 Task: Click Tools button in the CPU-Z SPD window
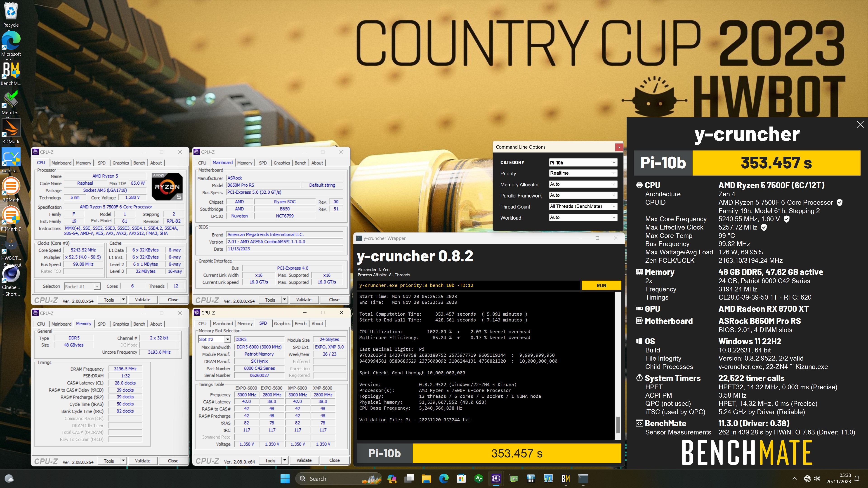[270, 460]
